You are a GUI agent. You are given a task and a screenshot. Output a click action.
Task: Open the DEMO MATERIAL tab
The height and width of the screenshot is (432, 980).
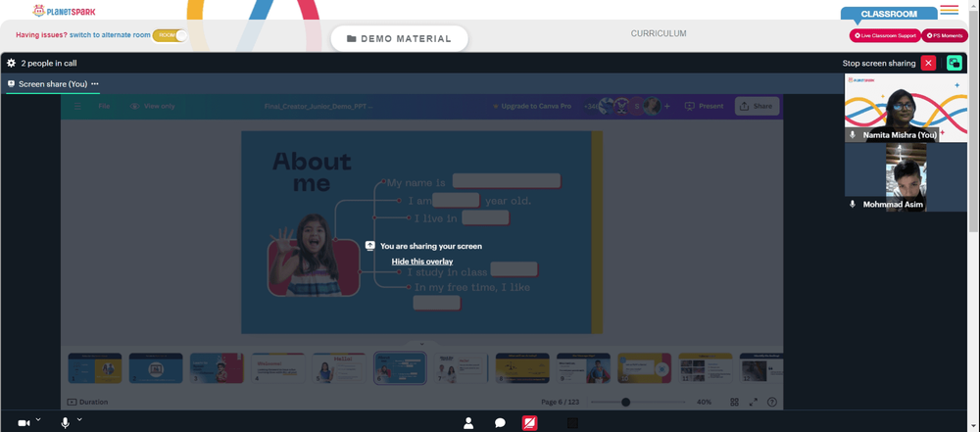click(399, 39)
